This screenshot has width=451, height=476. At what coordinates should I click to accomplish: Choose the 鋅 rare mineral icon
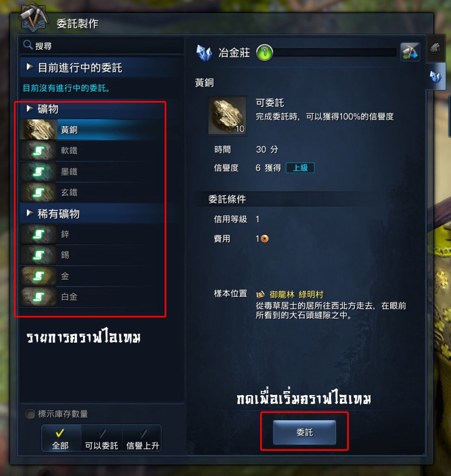tap(39, 234)
